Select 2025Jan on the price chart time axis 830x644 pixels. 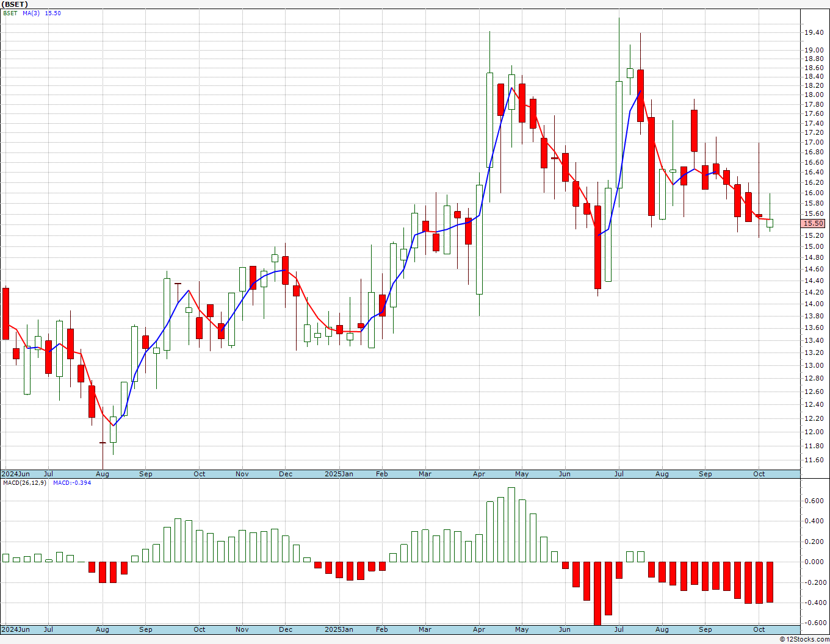tap(339, 474)
